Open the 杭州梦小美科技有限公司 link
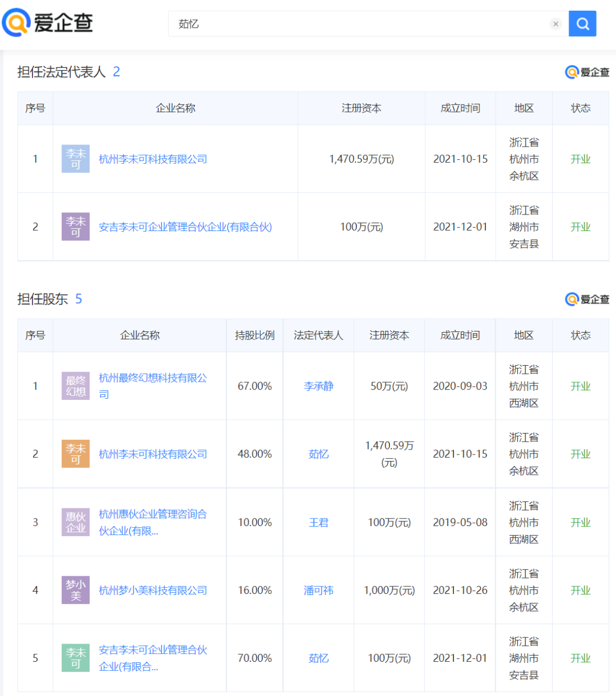Image resolution: width=616 pixels, height=696 pixels. point(153,590)
